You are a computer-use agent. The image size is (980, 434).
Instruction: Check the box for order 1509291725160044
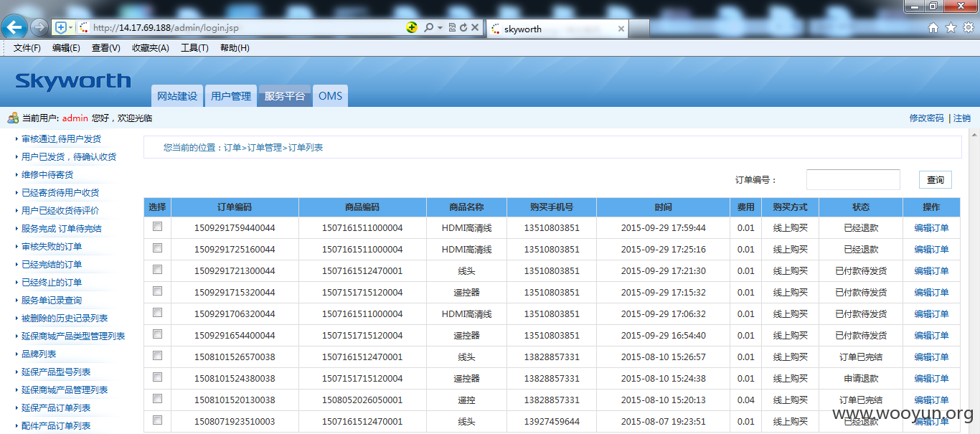click(157, 248)
